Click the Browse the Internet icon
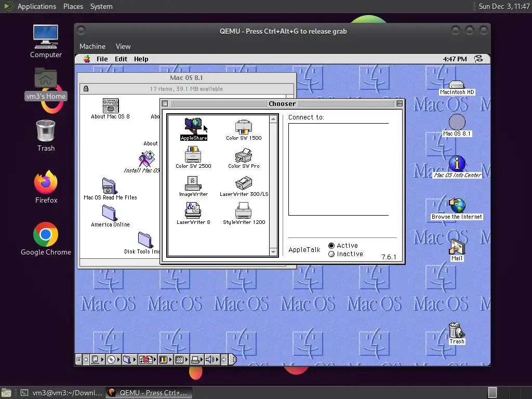Viewport: 532px width, 399px height. (457, 209)
